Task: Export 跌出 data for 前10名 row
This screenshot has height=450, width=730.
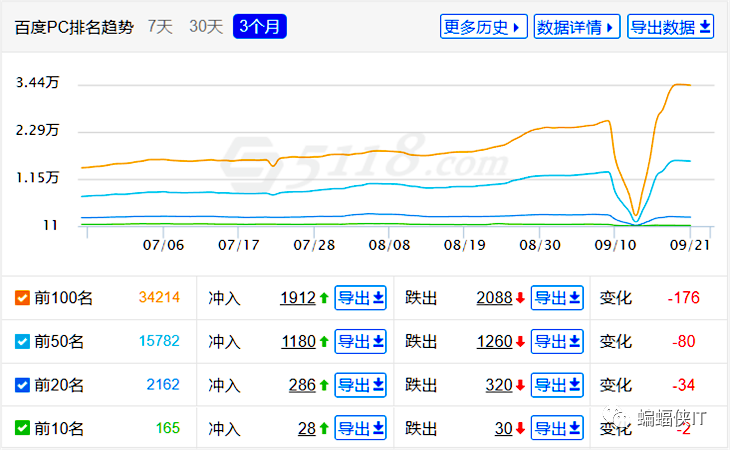Action: coord(557,428)
